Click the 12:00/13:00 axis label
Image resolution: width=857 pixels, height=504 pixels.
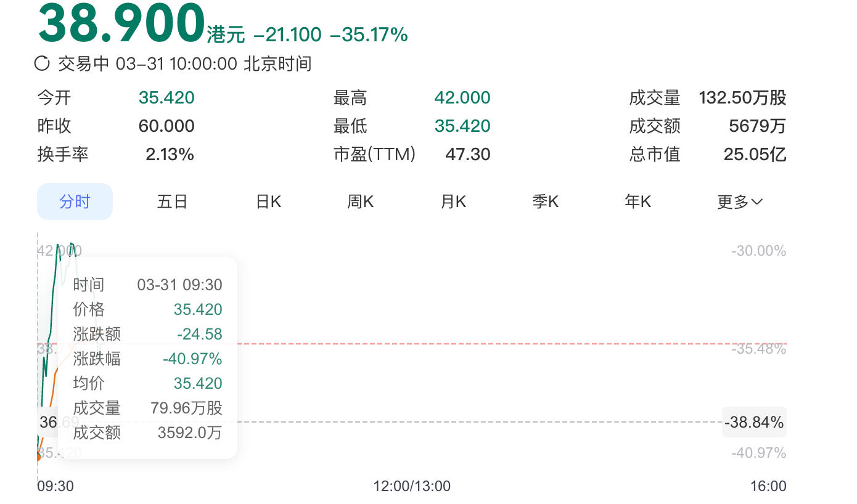tap(412, 486)
